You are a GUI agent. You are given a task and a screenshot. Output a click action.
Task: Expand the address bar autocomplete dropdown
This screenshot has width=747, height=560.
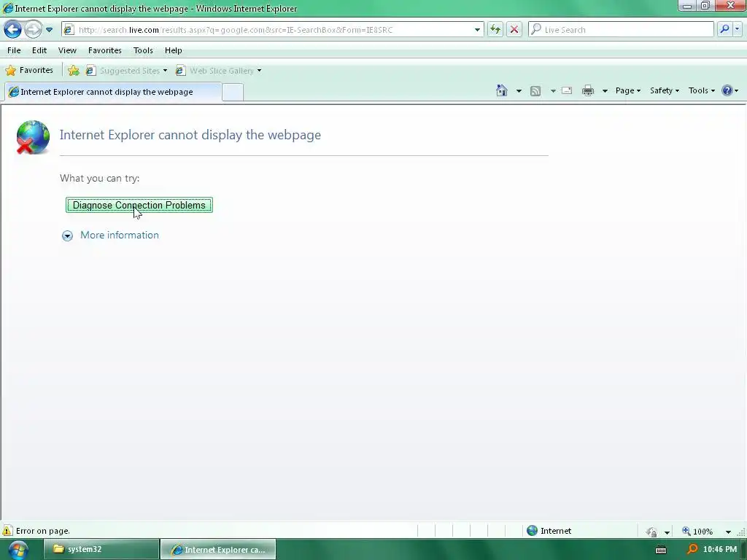click(x=477, y=29)
